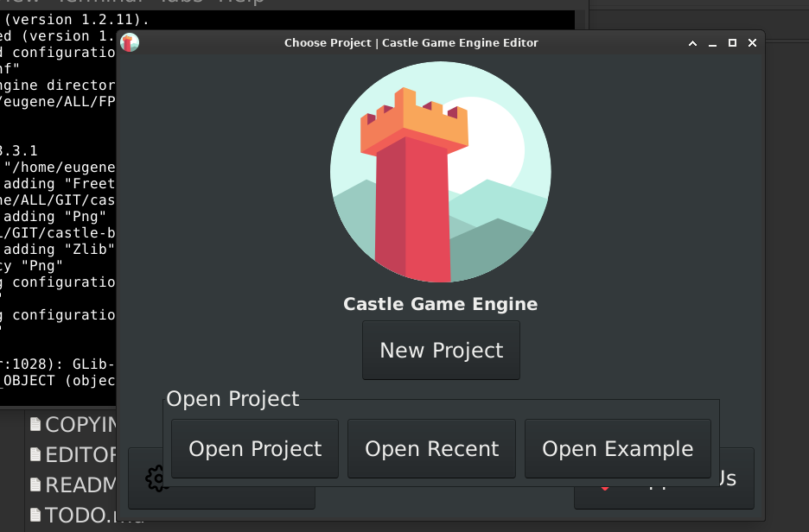Browse examples with Open Example
This screenshot has width=809, height=532.
tap(617, 448)
